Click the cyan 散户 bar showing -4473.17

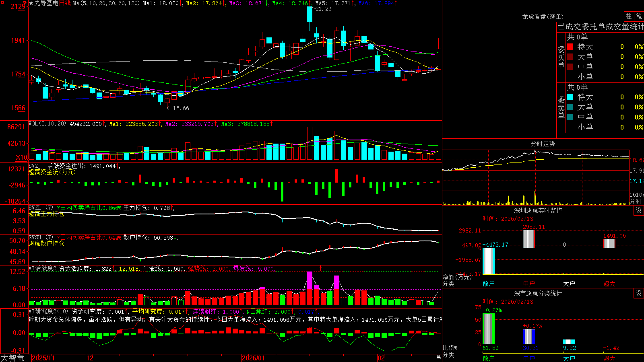(489, 261)
